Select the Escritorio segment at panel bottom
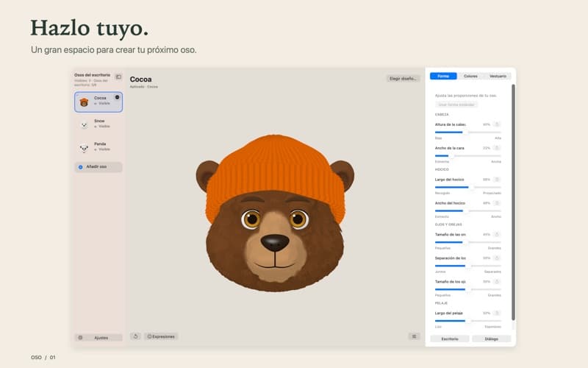This screenshot has height=368, width=588. pyautogui.click(x=450, y=339)
